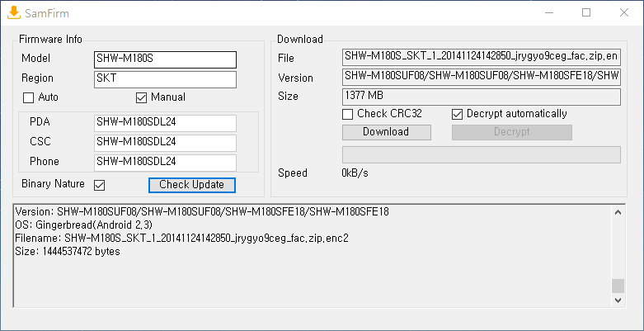Image resolution: width=644 pixels, height=331 pixels.
Task: Click the File name field in Download
Action: [481, 57]
